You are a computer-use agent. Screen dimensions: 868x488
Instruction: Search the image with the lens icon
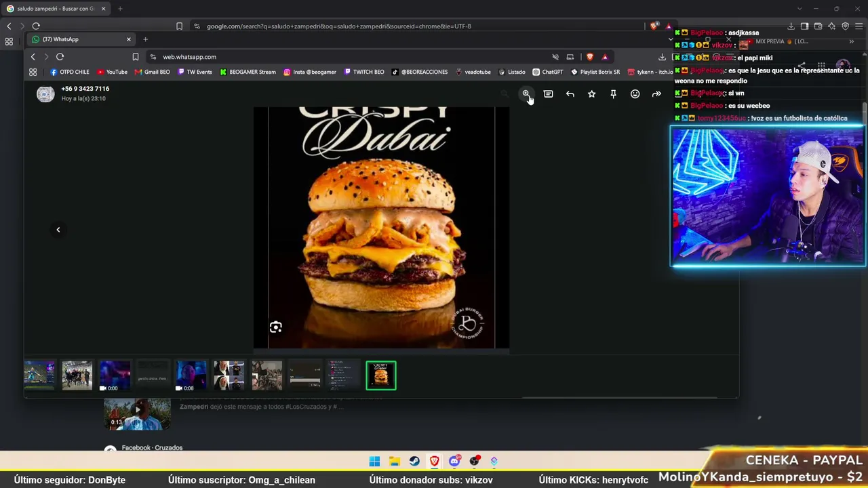point(275,327)
